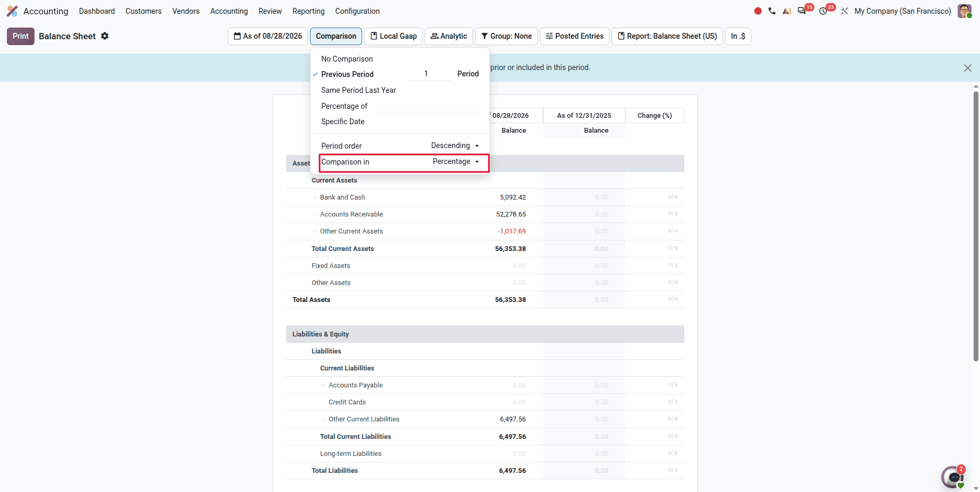This screenshot has height=492, width=980.
Task: Click the Total Liabilities row label
Action: click(334, 471)
